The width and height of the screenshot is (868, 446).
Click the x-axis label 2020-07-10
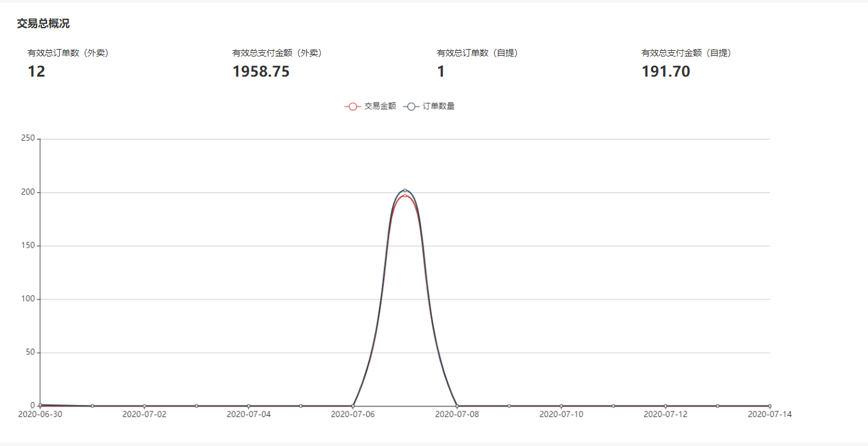[561, 415]
